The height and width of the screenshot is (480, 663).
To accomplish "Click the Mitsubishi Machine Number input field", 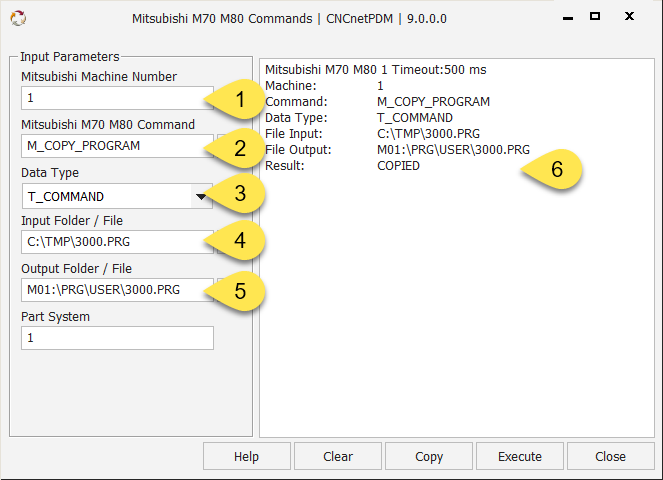I will tap(117, 98).
